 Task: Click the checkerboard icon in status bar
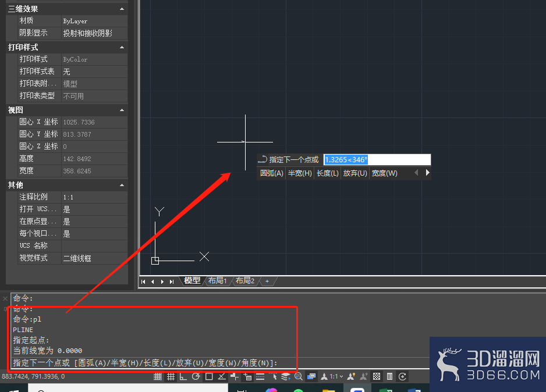pyautogui.click(x=377, y=376)
